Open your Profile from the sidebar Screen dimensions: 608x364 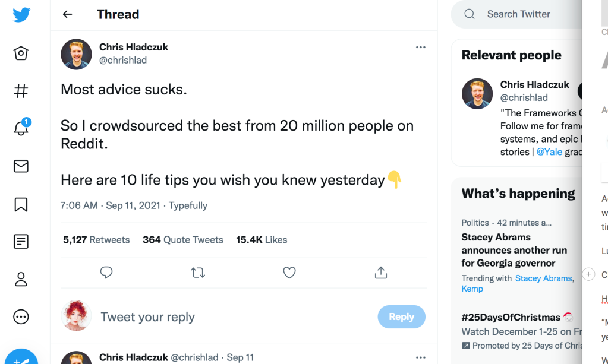[x=21, y=279]
